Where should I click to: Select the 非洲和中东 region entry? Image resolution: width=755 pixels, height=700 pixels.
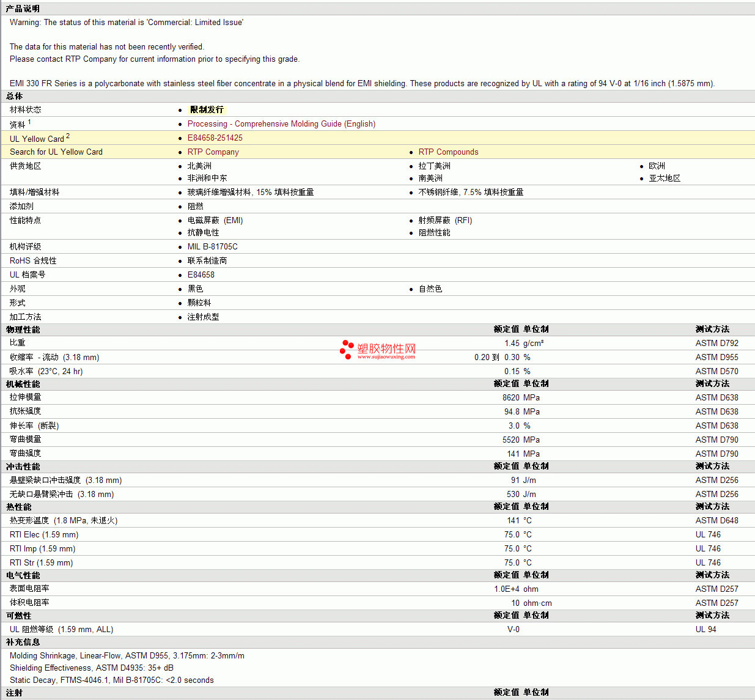[207, 178]
